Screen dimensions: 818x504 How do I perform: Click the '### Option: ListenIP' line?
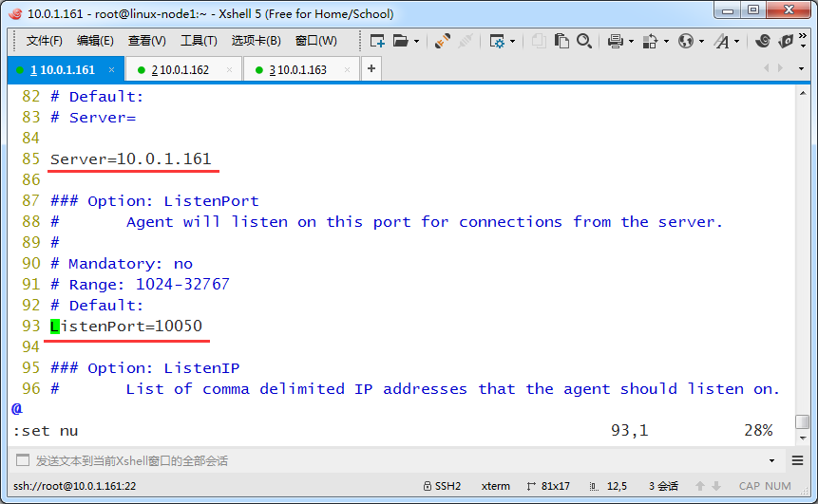point(145,368)
